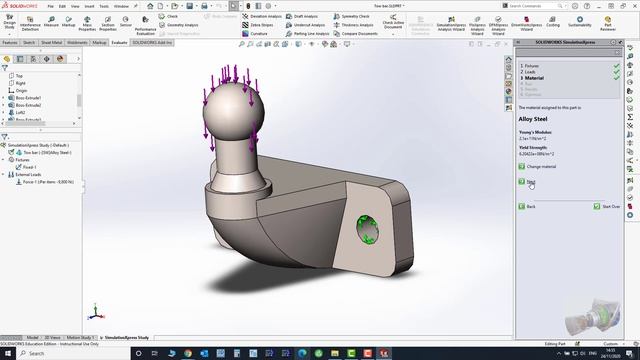Click the Search Commands field
The width and height of the screenshot is (640, 360).
[533, 6]
